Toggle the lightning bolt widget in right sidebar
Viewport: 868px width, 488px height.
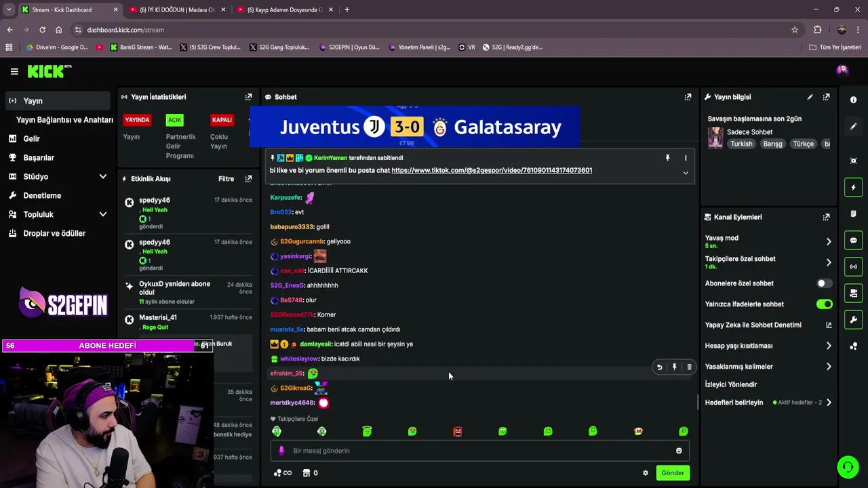pos(853,187)
